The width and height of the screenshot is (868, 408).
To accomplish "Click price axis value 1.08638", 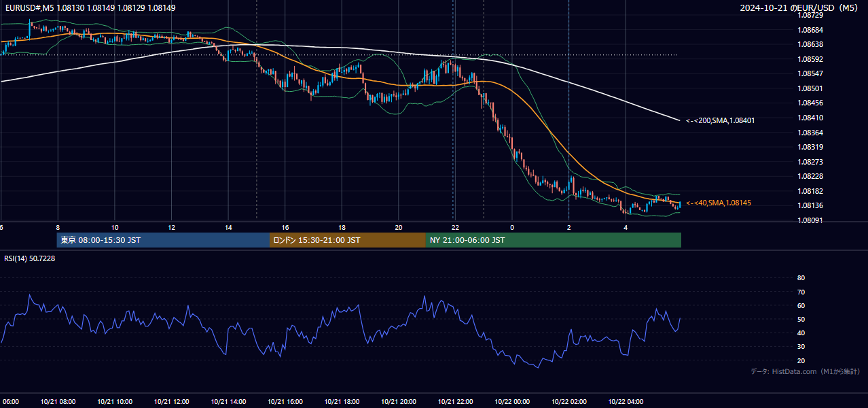I will (810, 44).
